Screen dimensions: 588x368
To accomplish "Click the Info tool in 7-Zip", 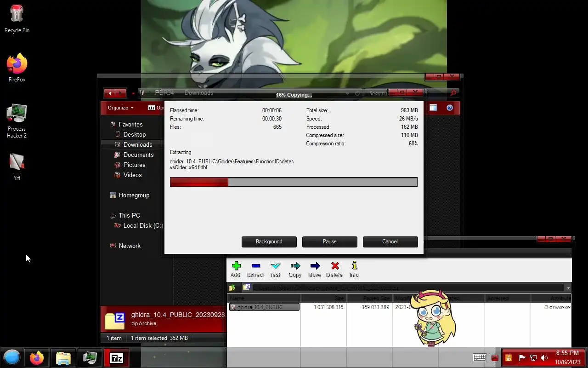I will click(x=354, y=269).
